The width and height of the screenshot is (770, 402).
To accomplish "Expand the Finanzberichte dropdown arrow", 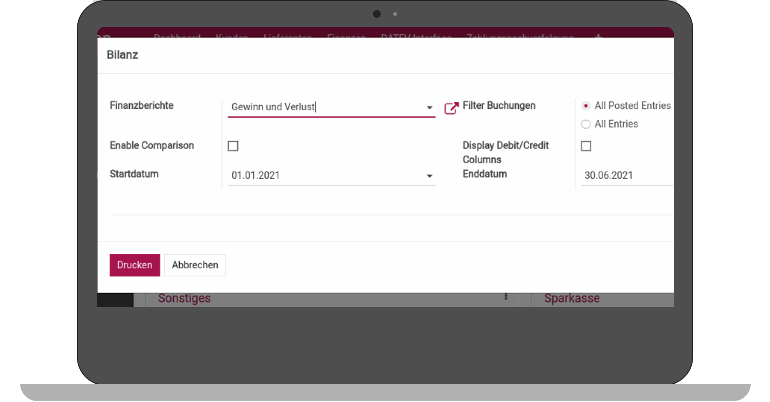I will click(429, 107).
